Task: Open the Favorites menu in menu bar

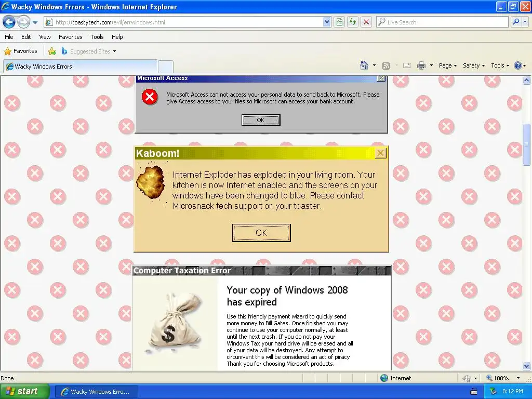Action: (70, 37)
